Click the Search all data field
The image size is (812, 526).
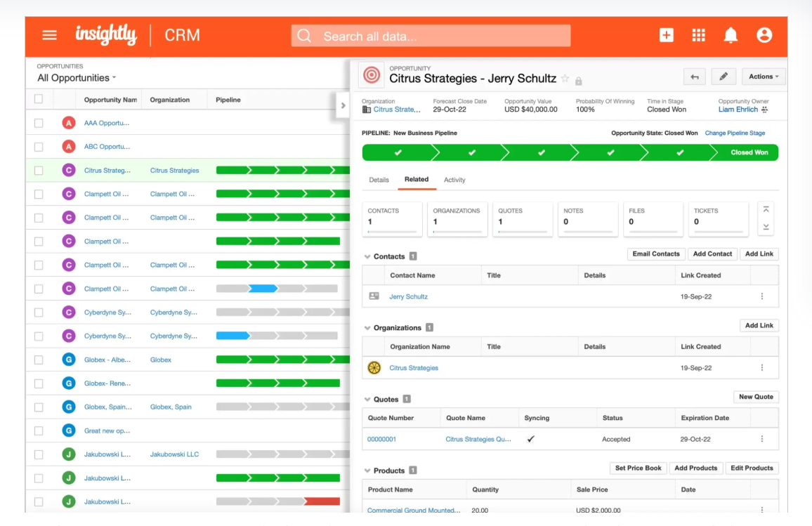[x=431, y=34]
